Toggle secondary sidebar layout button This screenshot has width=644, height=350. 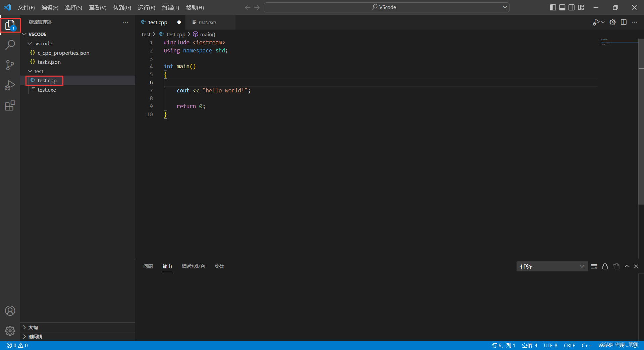[x=572, y=7]
